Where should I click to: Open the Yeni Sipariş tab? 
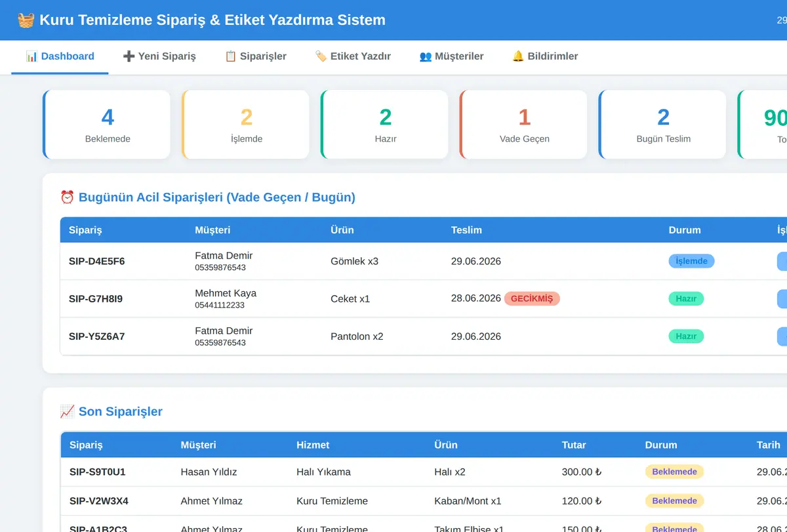[x=159, y=56]
